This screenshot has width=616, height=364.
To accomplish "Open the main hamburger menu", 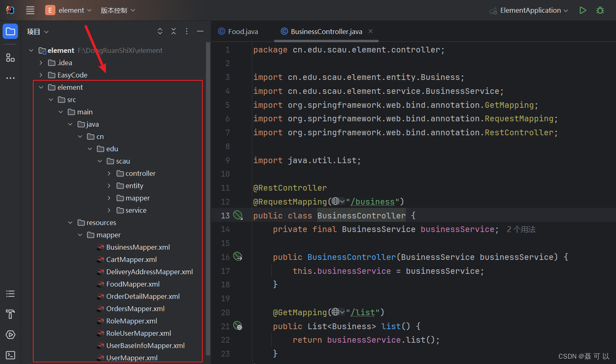I will (x=30, y=10).
